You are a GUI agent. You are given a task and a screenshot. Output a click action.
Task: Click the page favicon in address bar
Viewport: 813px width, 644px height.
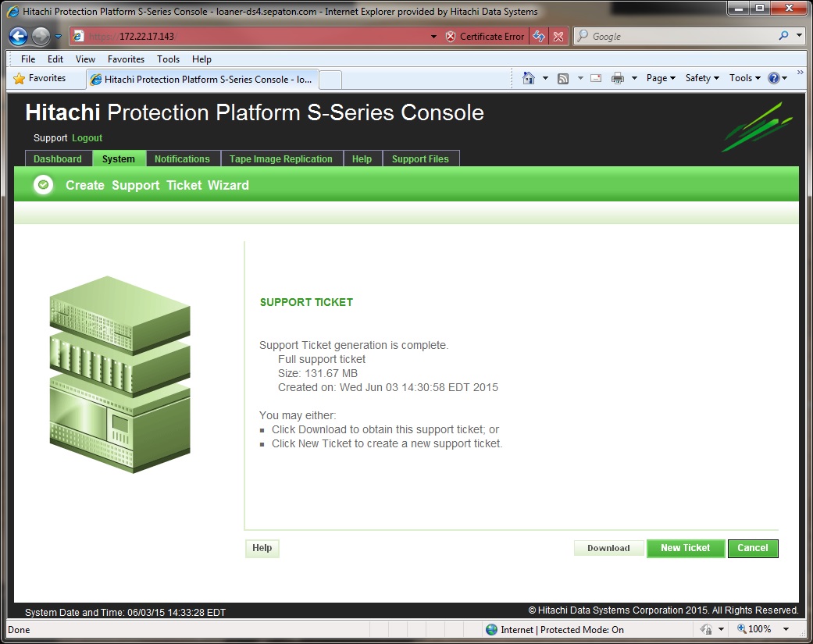point(78,36)
